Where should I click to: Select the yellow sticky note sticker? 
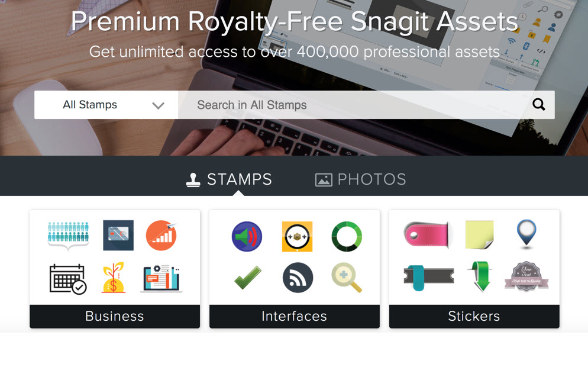click(479, 235)
